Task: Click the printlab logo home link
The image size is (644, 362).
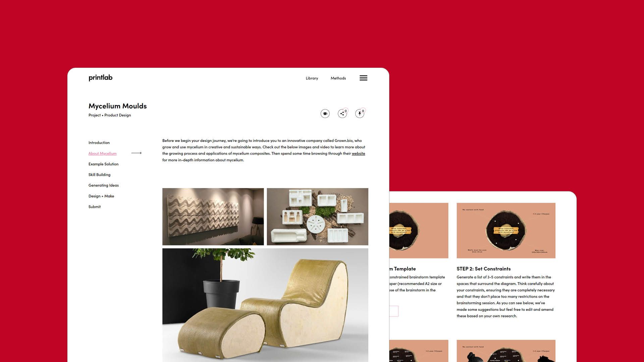Action: [100, 78]
